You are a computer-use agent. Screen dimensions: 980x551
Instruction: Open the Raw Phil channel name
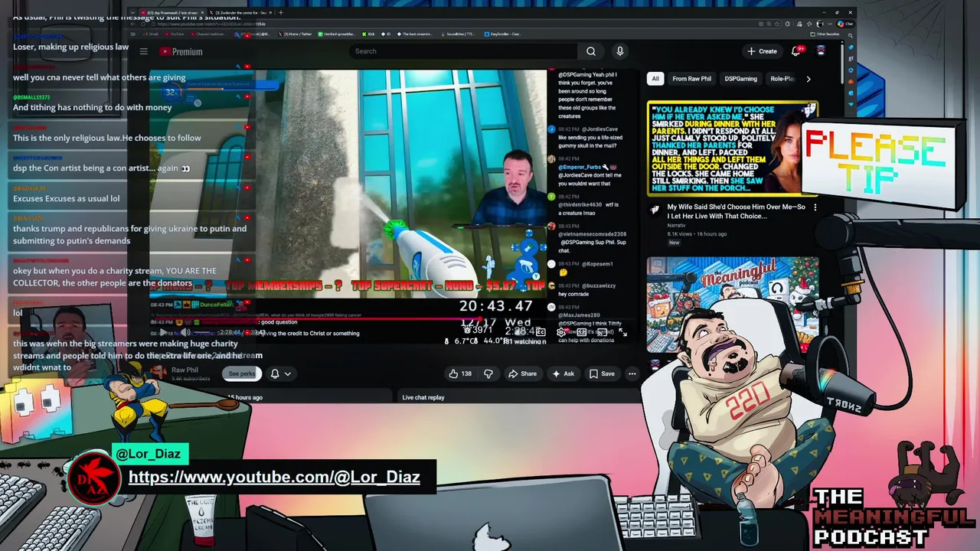185,370
